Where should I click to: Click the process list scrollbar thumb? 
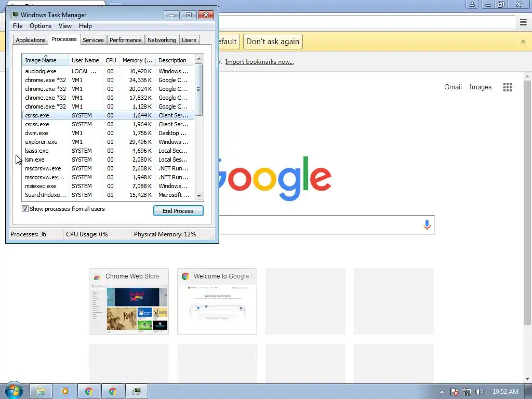199,89
